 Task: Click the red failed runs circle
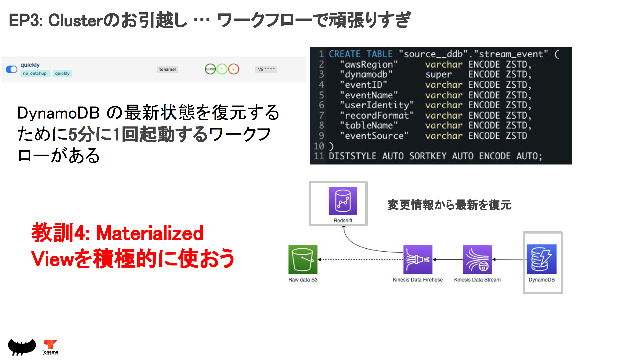(x=234, y=69)
